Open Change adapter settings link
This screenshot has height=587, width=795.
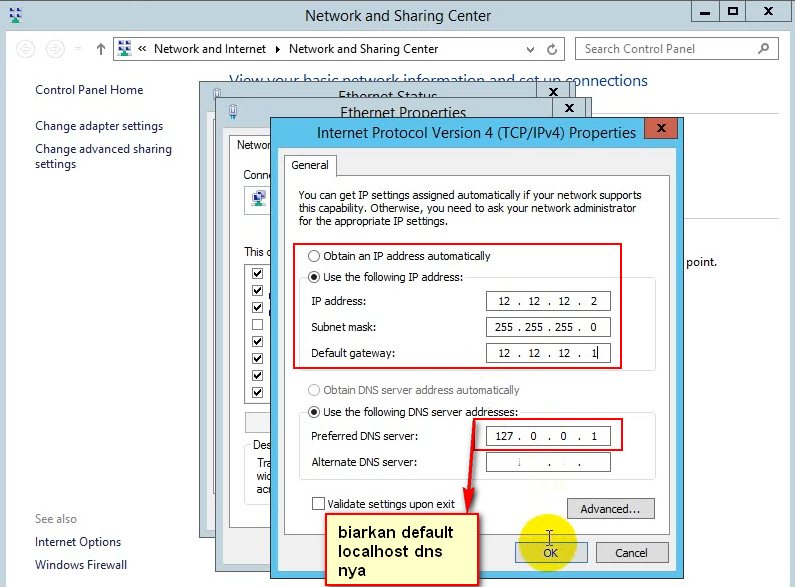point(99,126)
